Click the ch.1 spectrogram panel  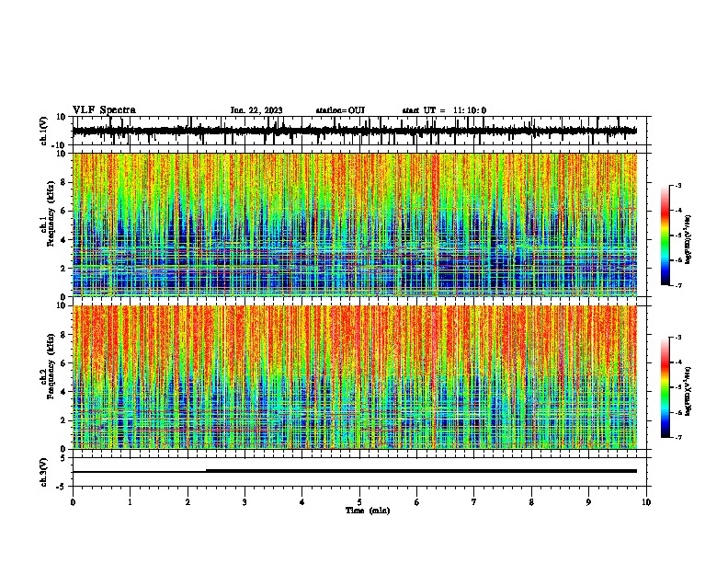point(355,224)
